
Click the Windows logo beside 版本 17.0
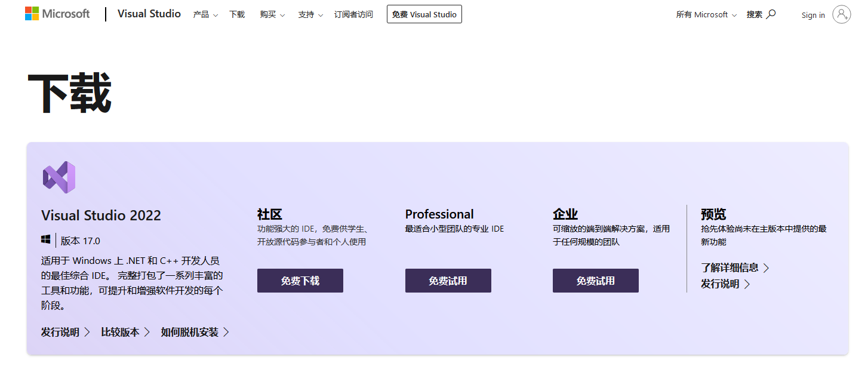point(46,239)
